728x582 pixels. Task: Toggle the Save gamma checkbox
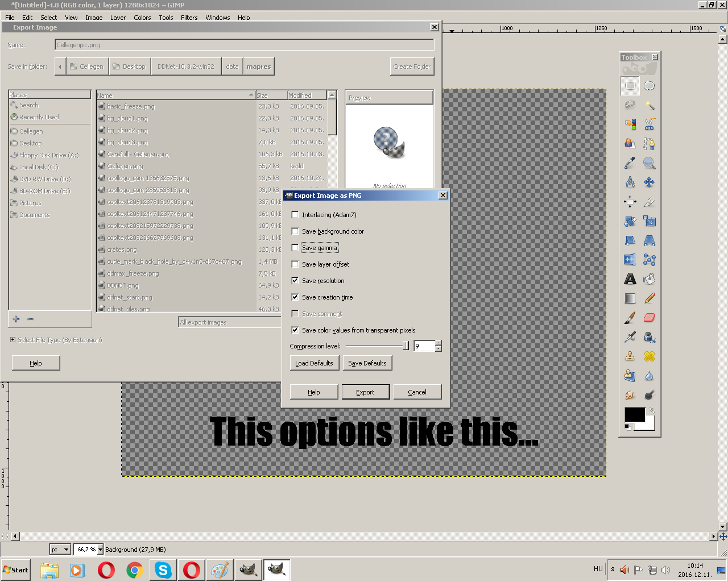(x=295, y=248)
